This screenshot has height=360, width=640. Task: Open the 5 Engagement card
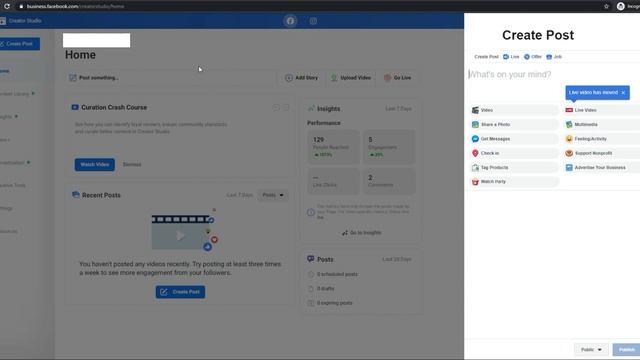(389, 147)
